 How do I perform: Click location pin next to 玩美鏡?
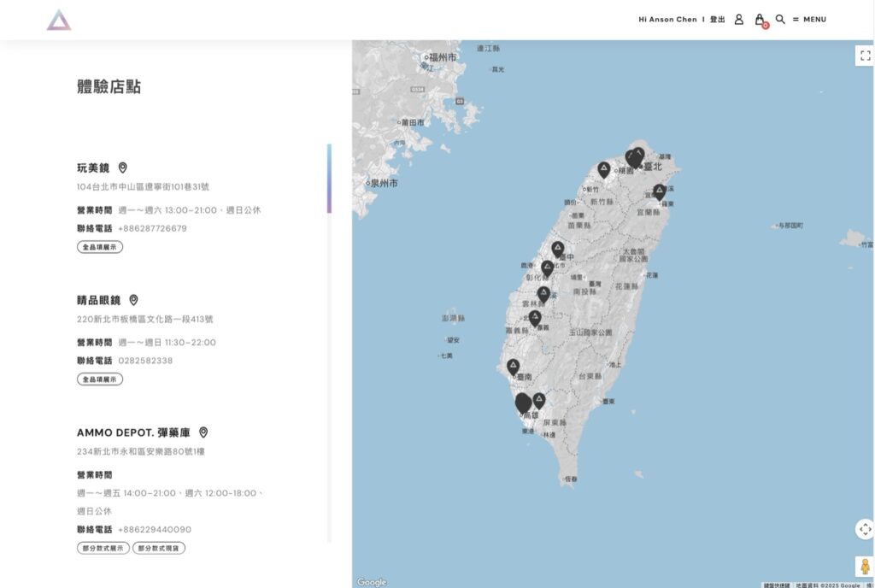click(123, 168)
